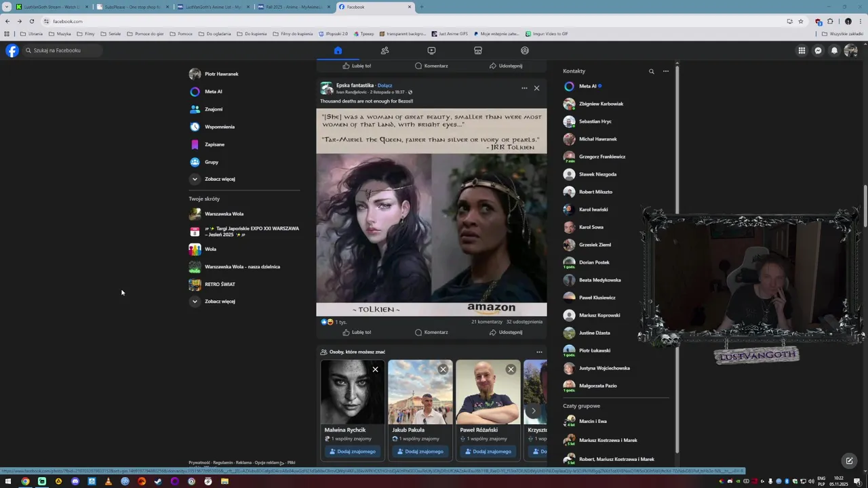
Task: Open File Explorer on taskbar
Action: (x=224, y=481)
